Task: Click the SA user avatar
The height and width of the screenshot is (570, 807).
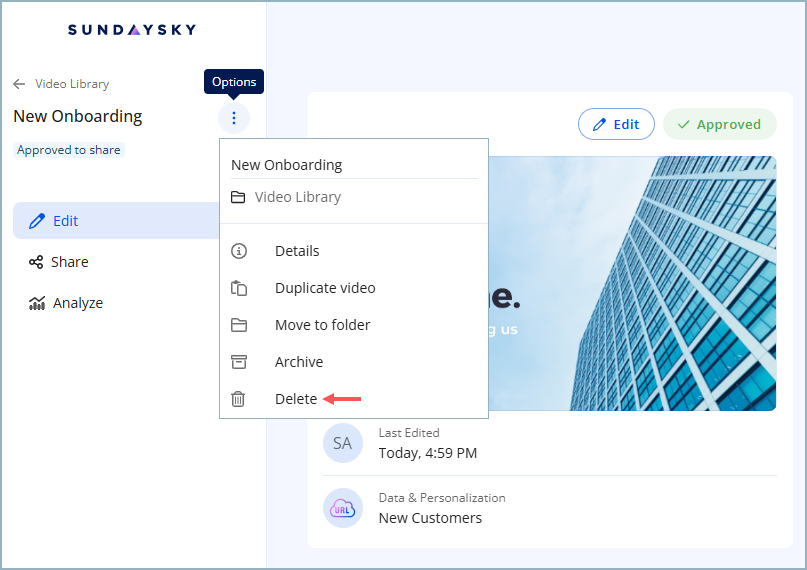Action: [342, 443]
